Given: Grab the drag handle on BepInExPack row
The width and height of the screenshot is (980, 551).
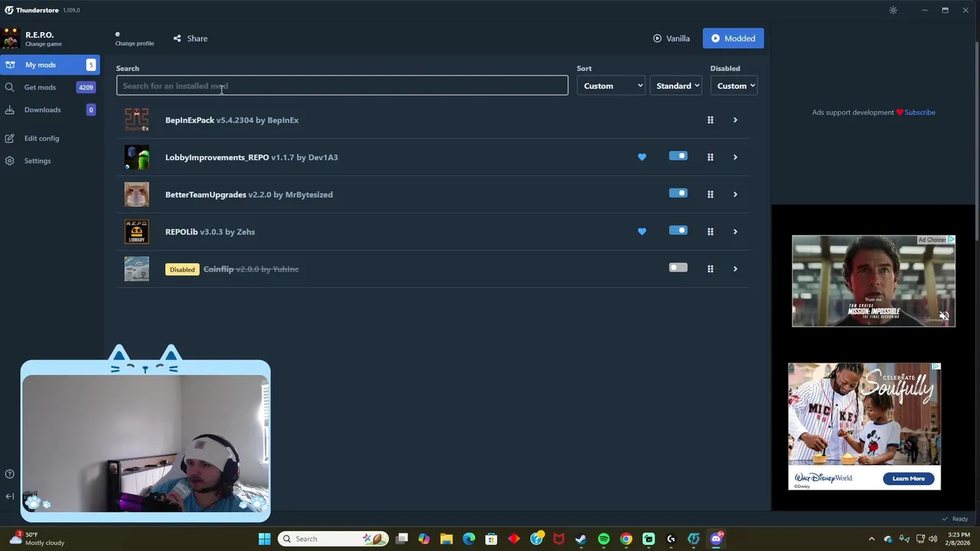Looking at the screenshot, I should click(x=710, y=120).
